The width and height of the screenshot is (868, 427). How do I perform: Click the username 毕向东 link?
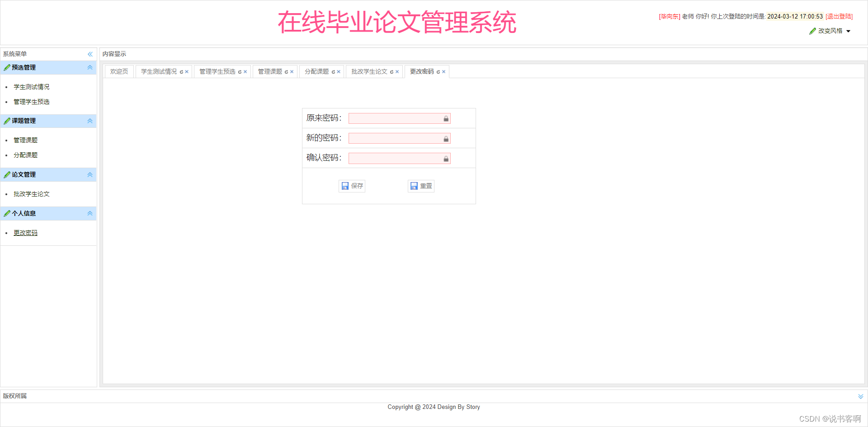[x=670, y=16]
